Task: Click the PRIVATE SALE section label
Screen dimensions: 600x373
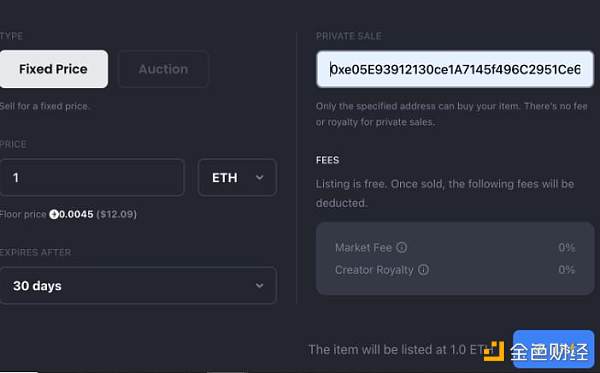Action: (x=349, y=36)
